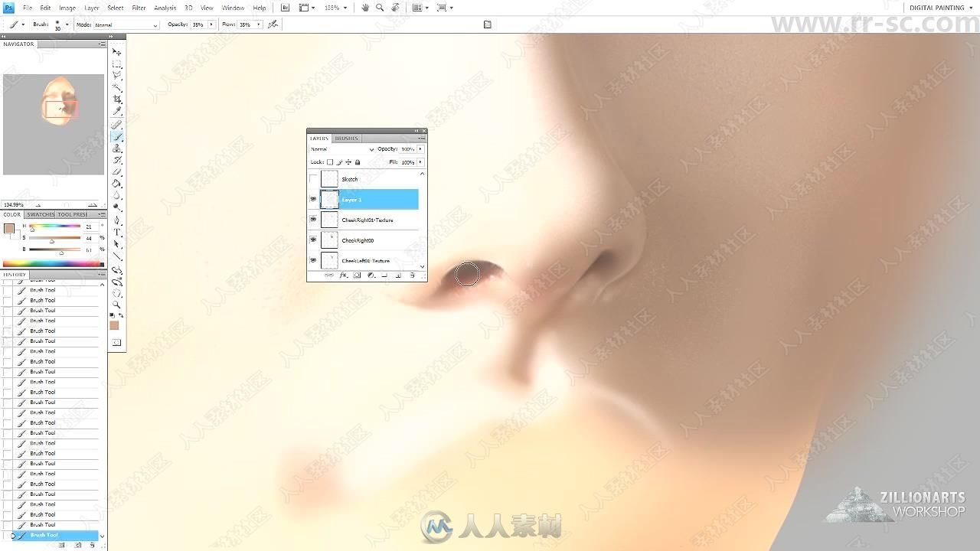Select the Brush tool in toolbox
Viewport: 980px width, 551px height.
[x=117, y=137]
